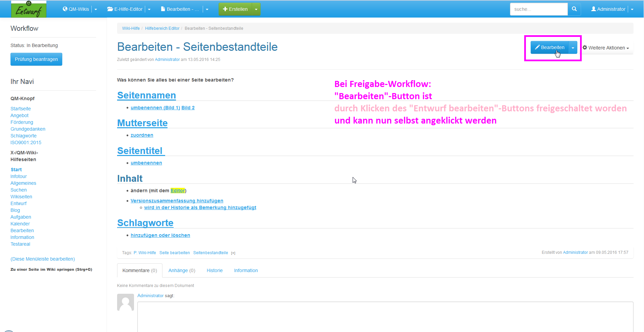
Task: Switch to the Anhänge tab
Action: pyautogui.click(x=182, y=270)
